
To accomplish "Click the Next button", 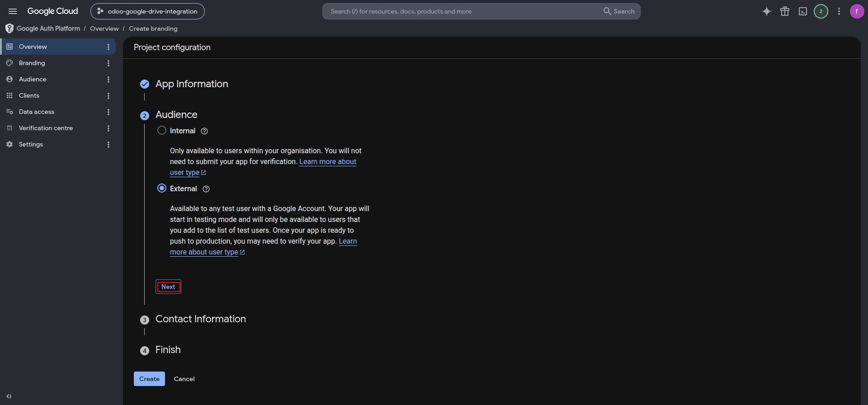I will click(x=168, y=287).
